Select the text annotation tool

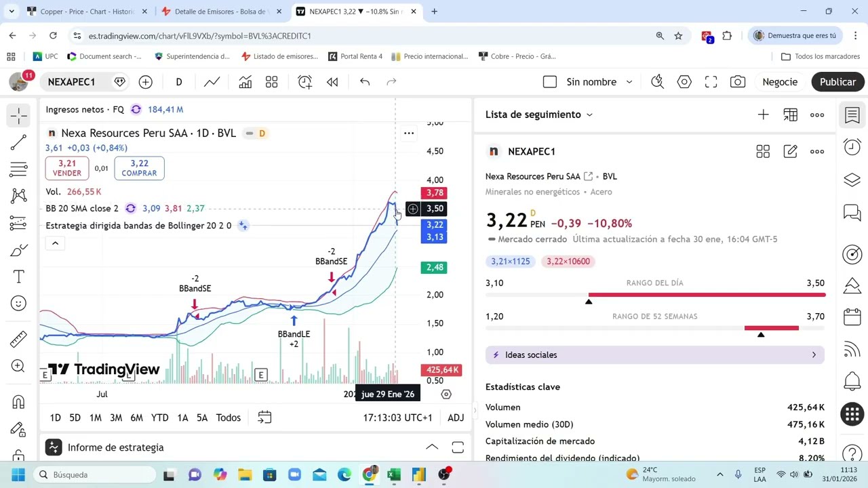[x=18, y=277]
